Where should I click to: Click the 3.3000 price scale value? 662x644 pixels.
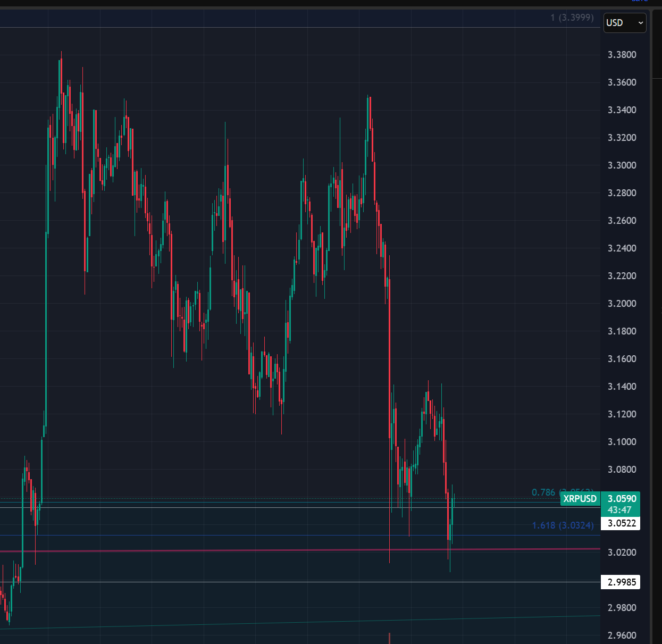(x=622, y=165)
